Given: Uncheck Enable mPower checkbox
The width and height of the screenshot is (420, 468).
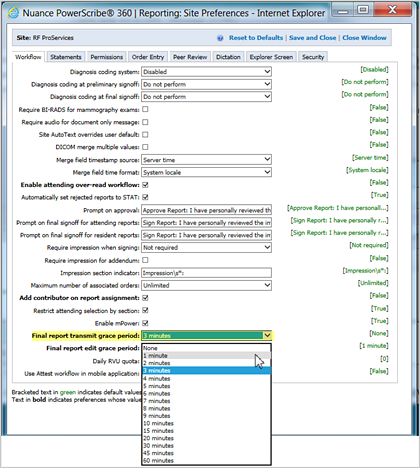Looking at the screenshot, I should pos(145,323).
